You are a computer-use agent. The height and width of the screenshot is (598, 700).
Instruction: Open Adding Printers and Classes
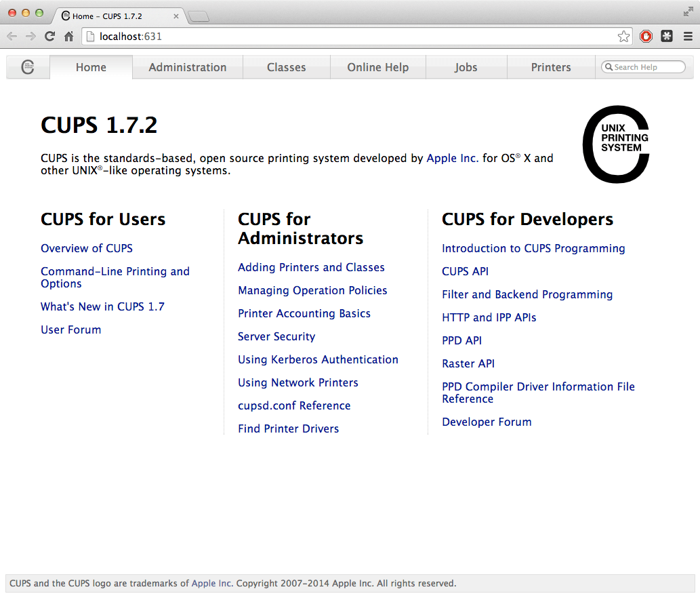311,267
